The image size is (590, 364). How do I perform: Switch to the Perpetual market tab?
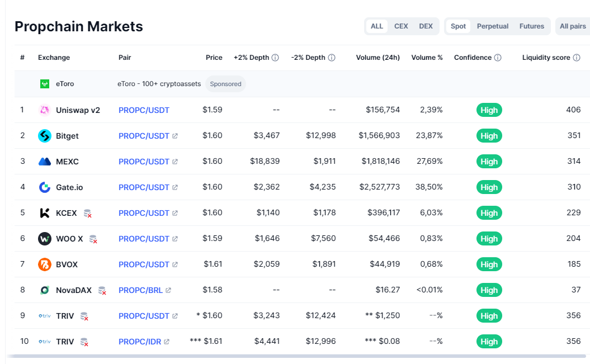[493, 26]
